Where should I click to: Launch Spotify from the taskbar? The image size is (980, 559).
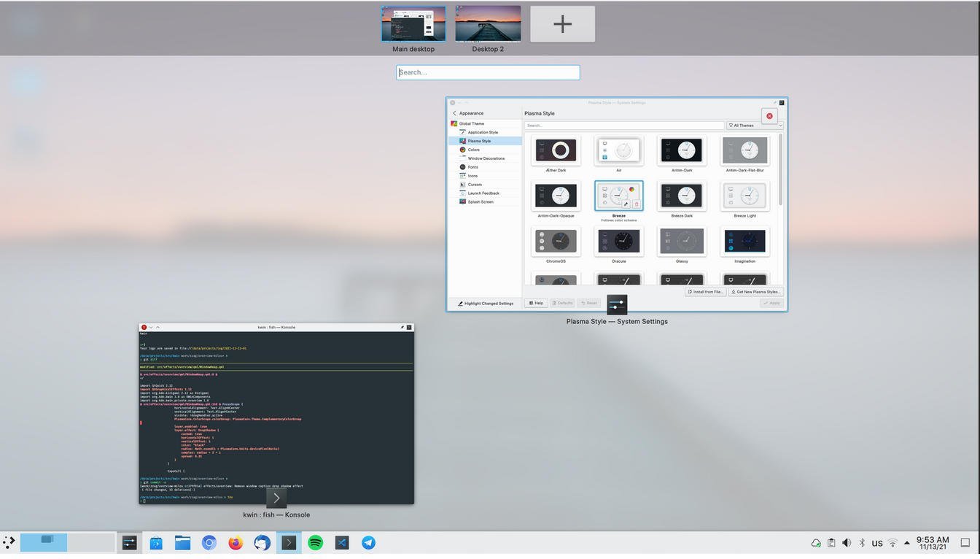point(315,542)
